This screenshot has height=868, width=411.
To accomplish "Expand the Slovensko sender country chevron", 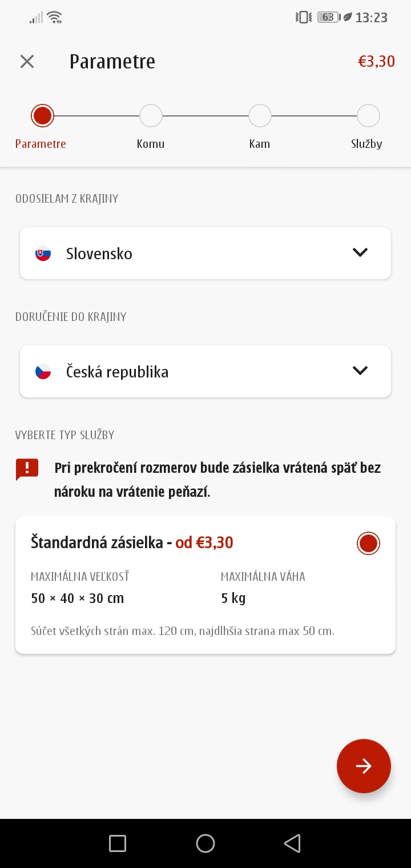I will (360, 252).
